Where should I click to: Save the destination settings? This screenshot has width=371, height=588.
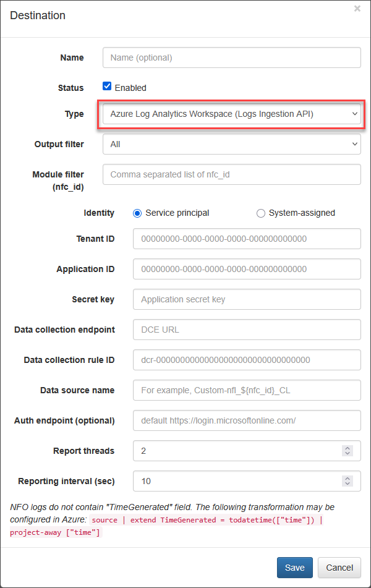pyautogui.click(x=295, y=568)
